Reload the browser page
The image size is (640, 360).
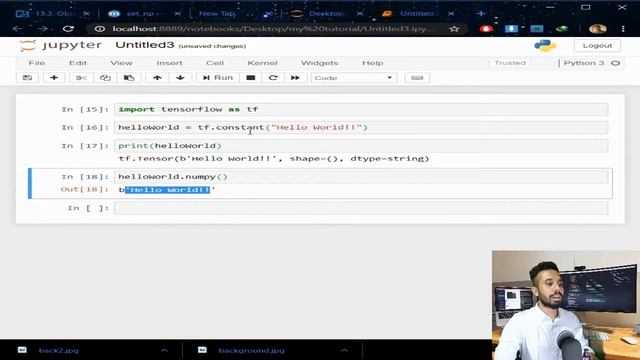point(68,29)
